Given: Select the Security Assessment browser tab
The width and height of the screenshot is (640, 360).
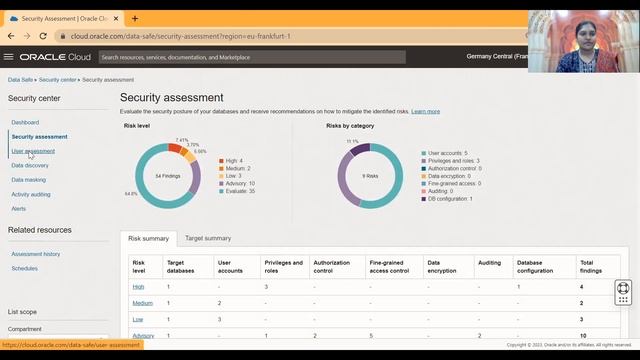Looking at the screenshot, I should (63, 19).
